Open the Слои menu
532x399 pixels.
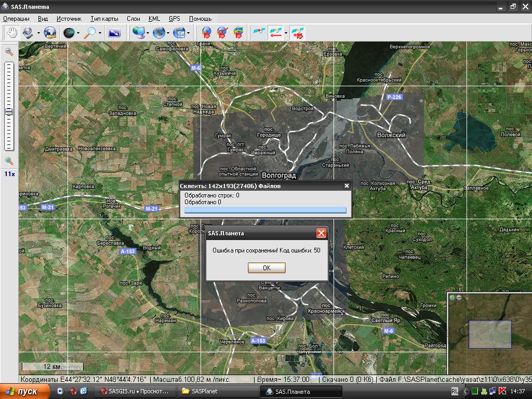[133, 19]
